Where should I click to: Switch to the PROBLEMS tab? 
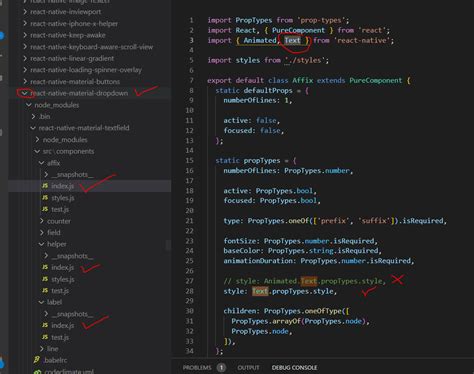click(x=197, y=367)
